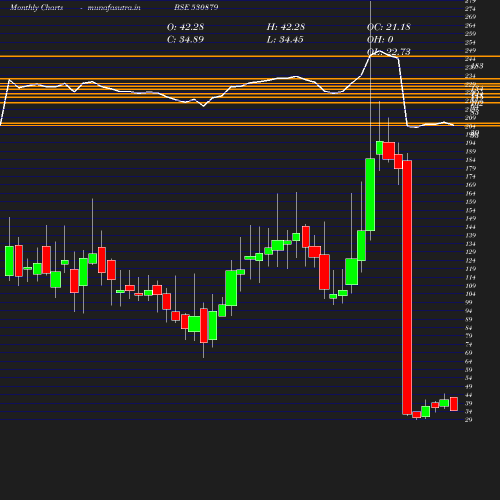Click the "Monthly Charts" title text
500x500 pixels.
pos(37,7)
